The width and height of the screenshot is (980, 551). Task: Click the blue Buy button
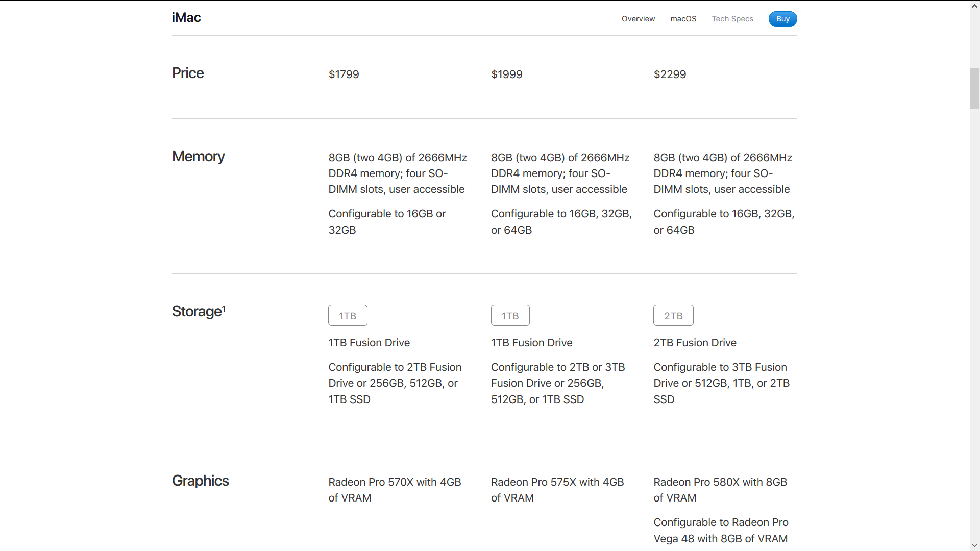(782, 19)
